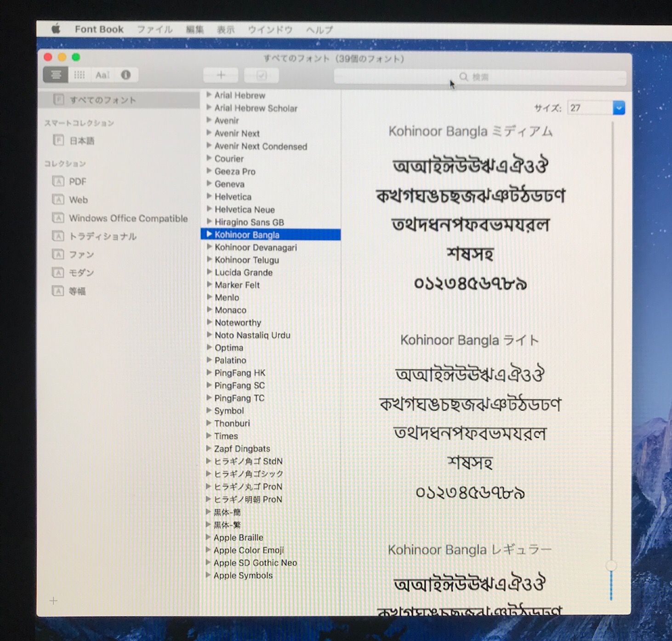This screenshot has height=641, width=672.
Task: Select the Helvetica font
Action: 233,197
